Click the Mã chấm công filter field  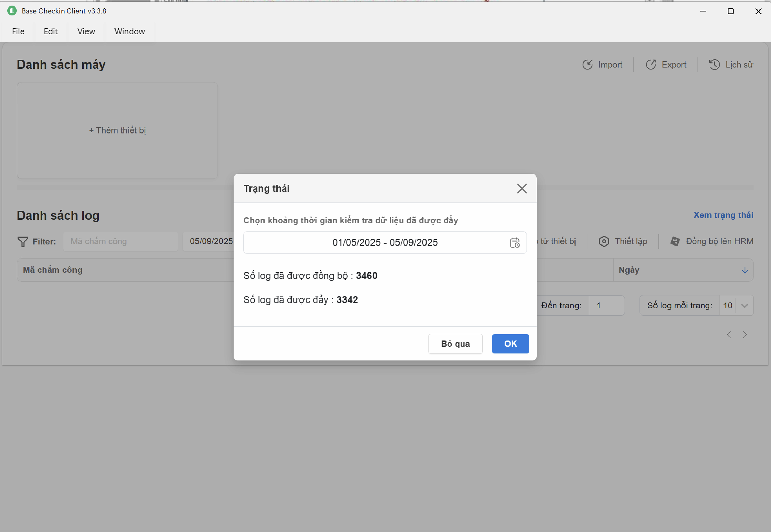coord(120,241)
